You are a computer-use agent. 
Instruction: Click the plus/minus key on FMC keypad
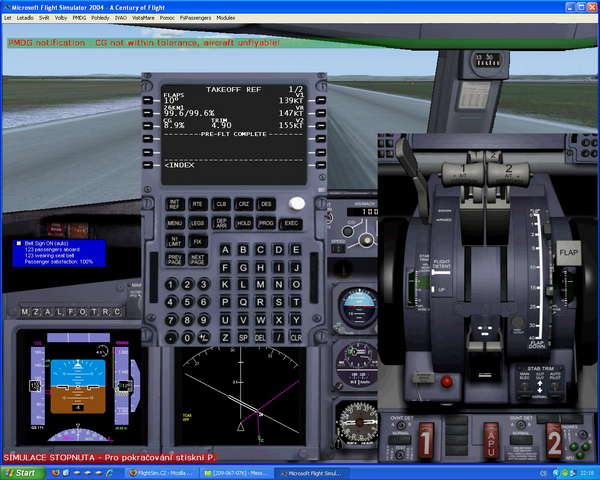coord(203,338)
